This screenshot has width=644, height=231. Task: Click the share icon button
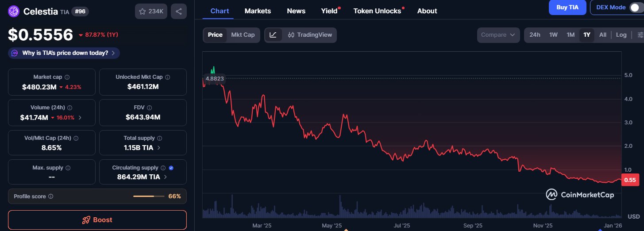tap(178, 12)
